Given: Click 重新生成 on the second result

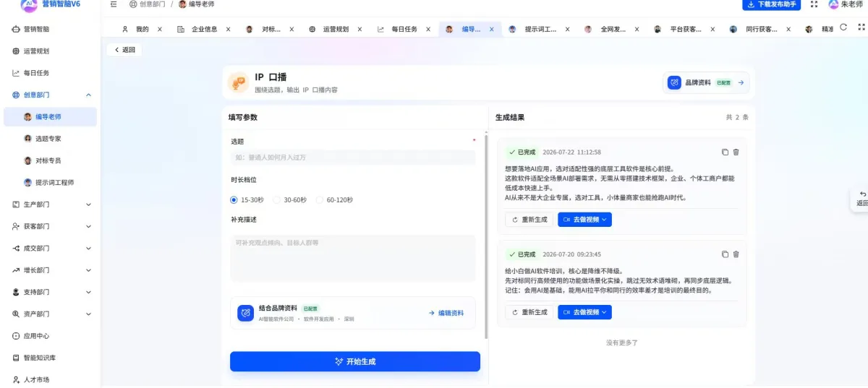Looking at the screenshot, I should pyautogui.click(x=529, y=312).
